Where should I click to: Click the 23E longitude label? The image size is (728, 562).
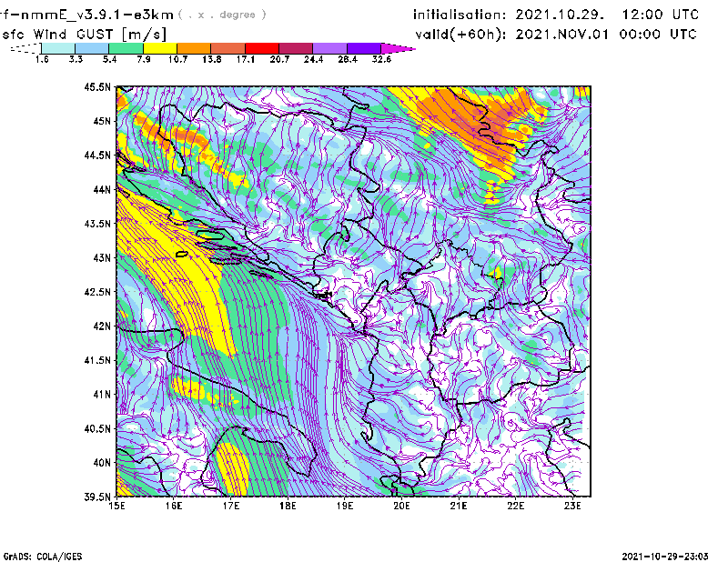[x=572, y=506]
